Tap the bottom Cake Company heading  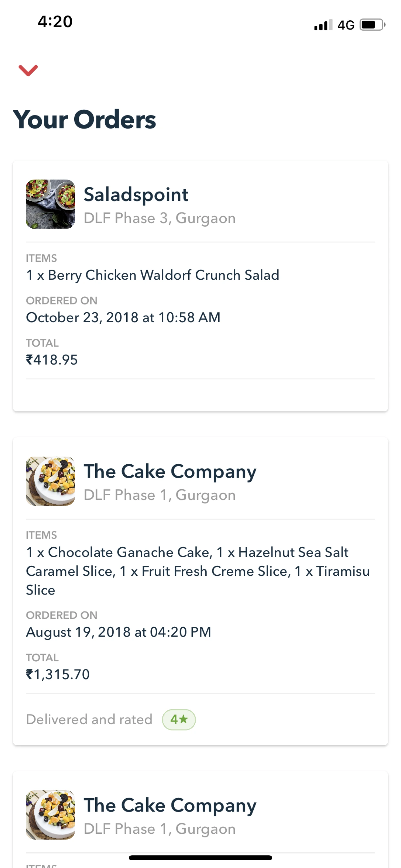coord(170,805)
